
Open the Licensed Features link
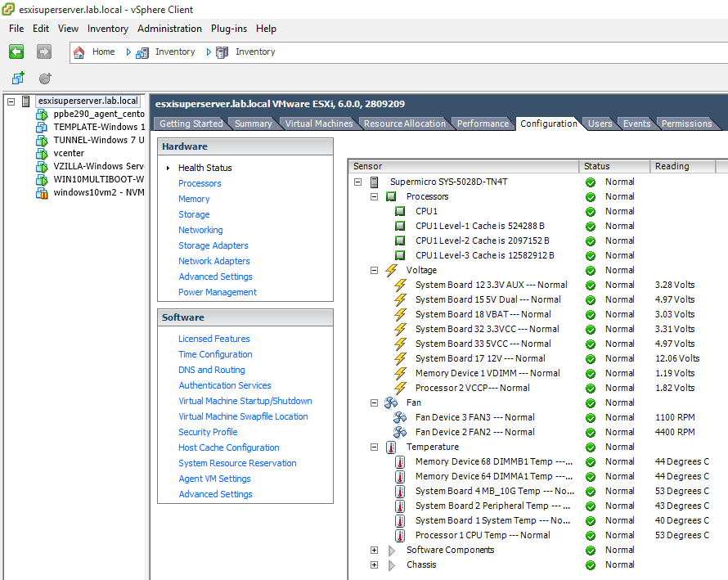[214, 339]
